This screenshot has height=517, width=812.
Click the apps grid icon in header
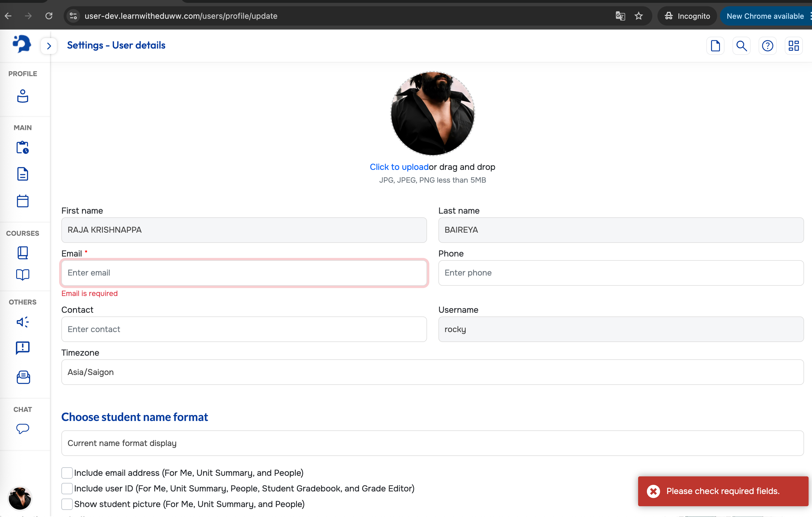pyautogui.click(x=794, y=45)
